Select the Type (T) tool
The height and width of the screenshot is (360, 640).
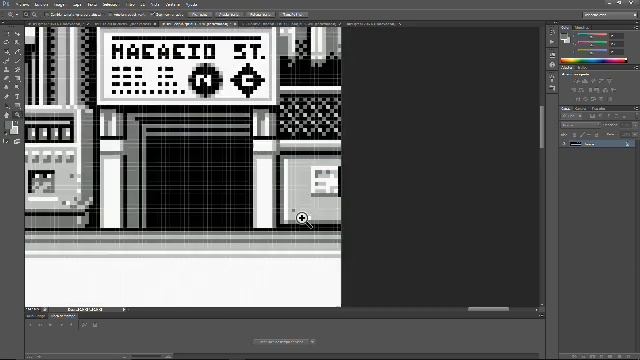[17, 97]
